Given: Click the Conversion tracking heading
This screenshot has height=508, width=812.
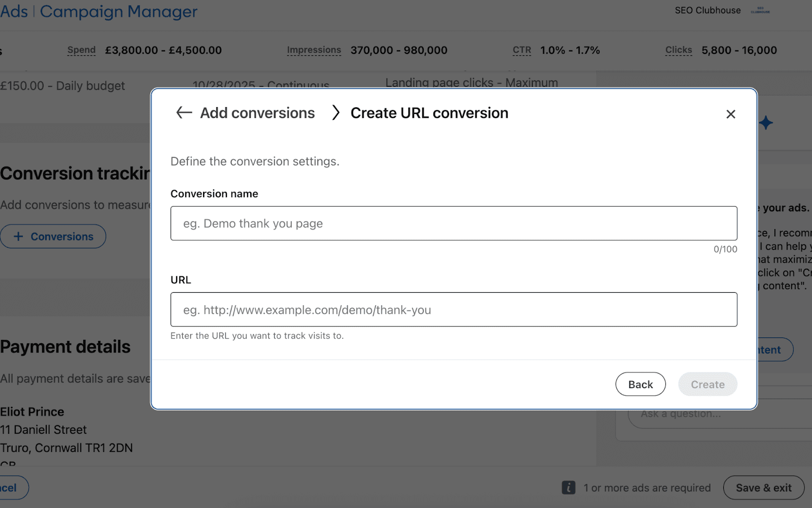Looking at the screenshot, I should point(75,174).
